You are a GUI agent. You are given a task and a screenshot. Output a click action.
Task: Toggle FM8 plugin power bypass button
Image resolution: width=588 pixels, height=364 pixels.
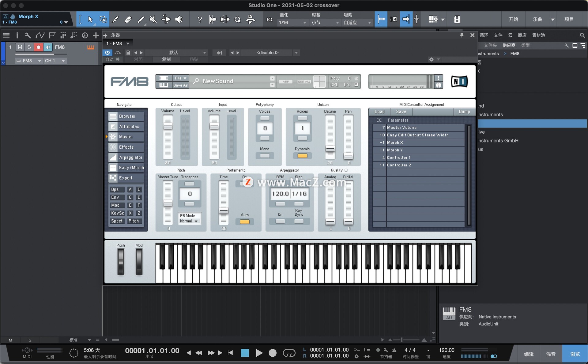(107, 53)
